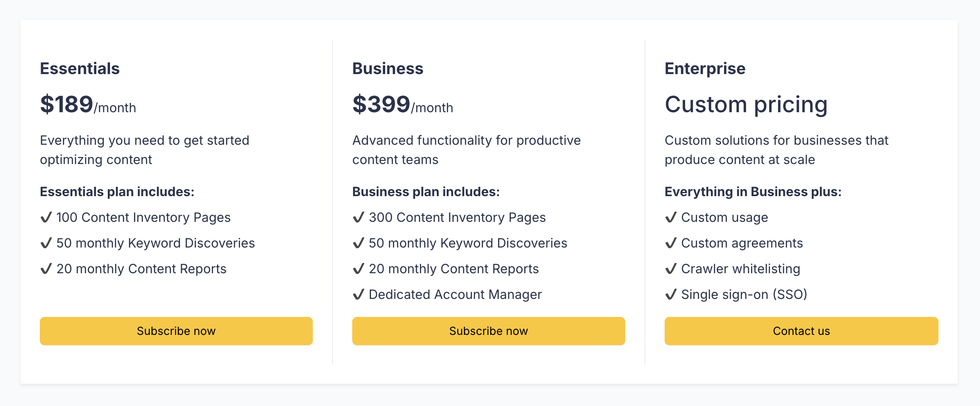Click the Custom pricing text
Viewport: 980px width, 406px height.
(x=746, y=104)
